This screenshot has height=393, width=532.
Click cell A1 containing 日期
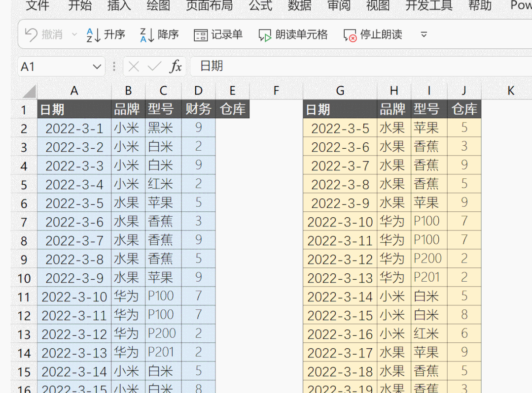74,109
